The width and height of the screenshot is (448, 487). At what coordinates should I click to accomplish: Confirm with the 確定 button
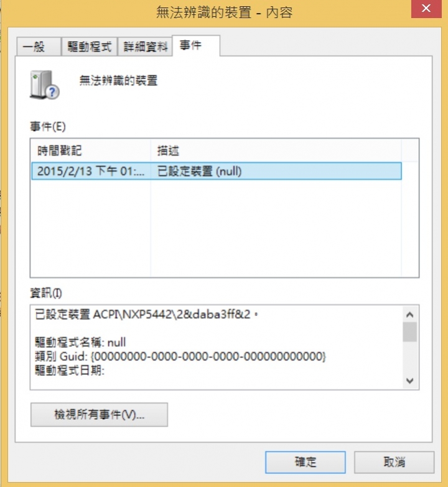point(306,462)
